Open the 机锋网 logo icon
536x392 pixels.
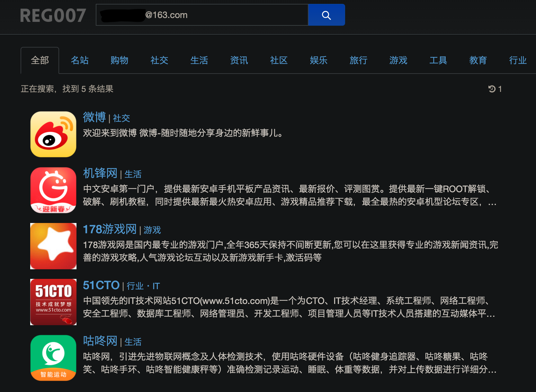pyautogui.click(x=53, y=190)
